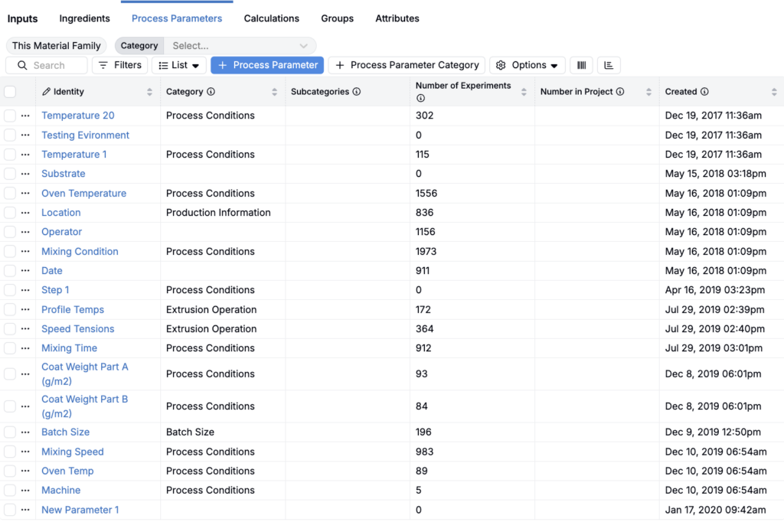784x532 pixels.
Task: Click info icon next to Category header
Action: tap(211, 92)
